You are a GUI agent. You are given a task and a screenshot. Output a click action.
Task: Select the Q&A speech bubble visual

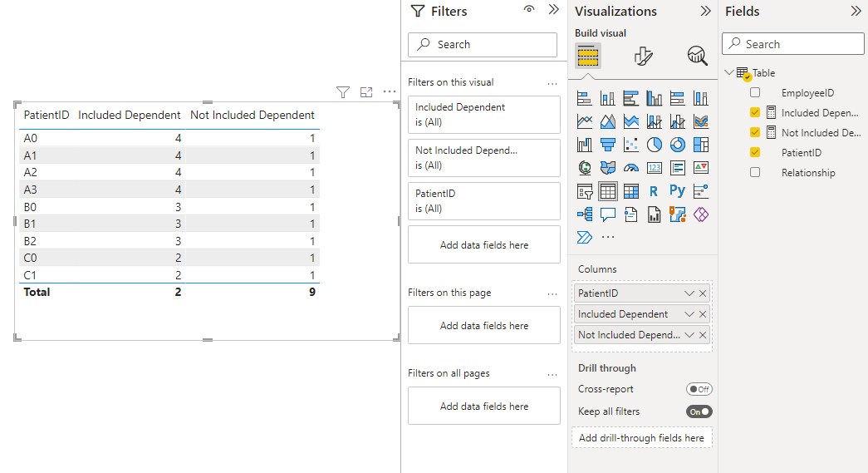tap(608, 214)
